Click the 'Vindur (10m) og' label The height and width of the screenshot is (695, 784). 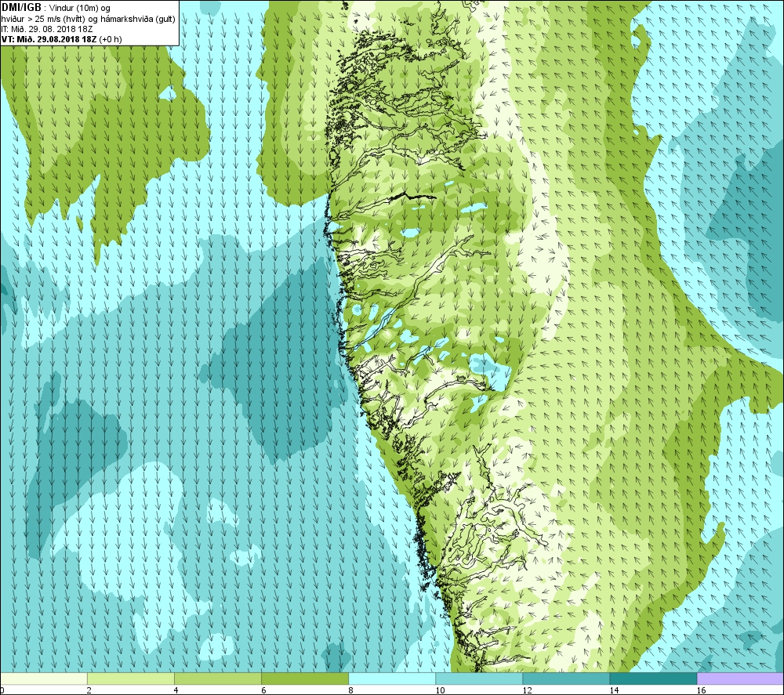pos(79,9)
